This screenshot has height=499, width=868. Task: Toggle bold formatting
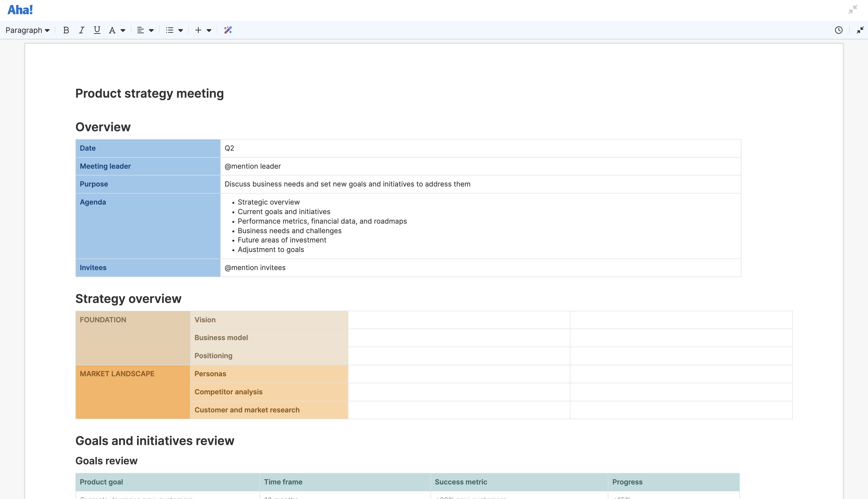(x=66, y=30)
